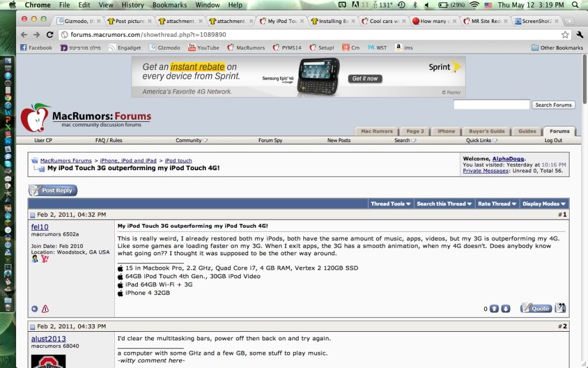Click the Facebook bookmark
Viewport: 588px width, 368px height.
coord(36,48)
